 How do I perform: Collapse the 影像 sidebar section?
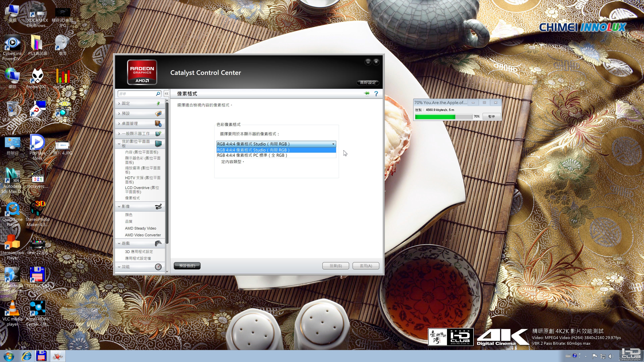[140, 206]
